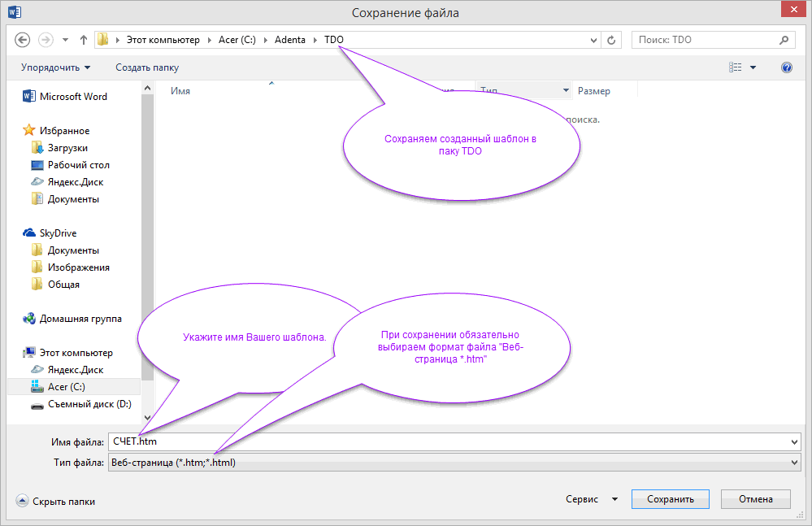Viewport: 812px width, 526px height.
Task: Click the change view layout icon
Action: click(x=736, y=67)
